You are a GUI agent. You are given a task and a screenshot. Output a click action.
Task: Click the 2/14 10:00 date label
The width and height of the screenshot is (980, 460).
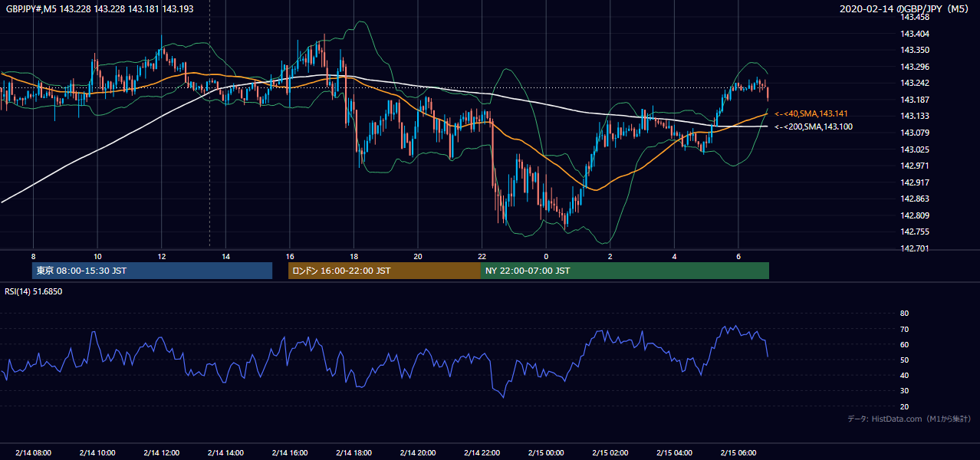97,453
